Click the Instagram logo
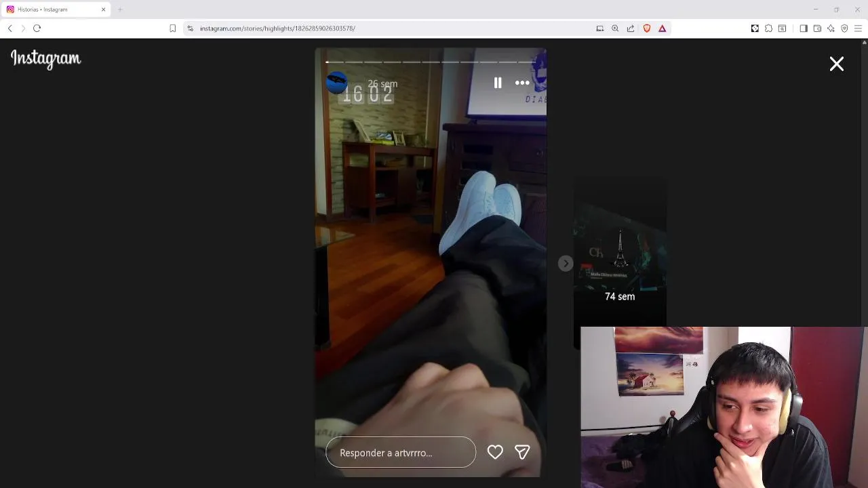The width and height of the screenshot is (868, 488). coord(45,59)
